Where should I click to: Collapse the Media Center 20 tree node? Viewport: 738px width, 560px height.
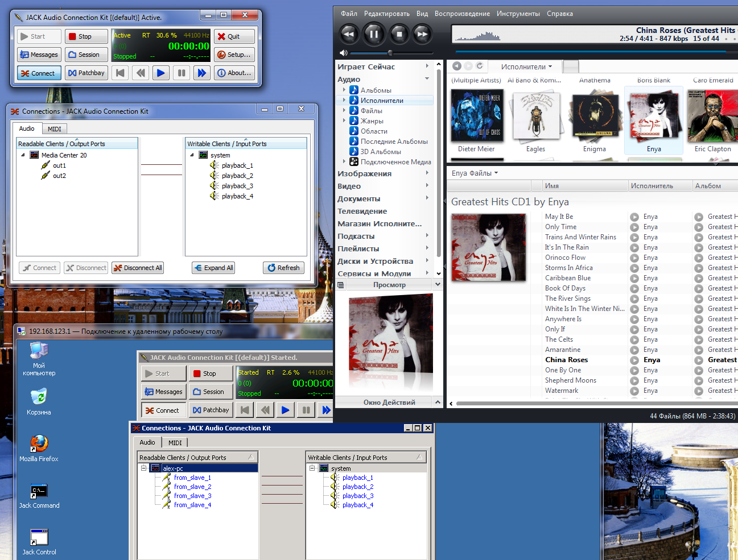(23, 155)
